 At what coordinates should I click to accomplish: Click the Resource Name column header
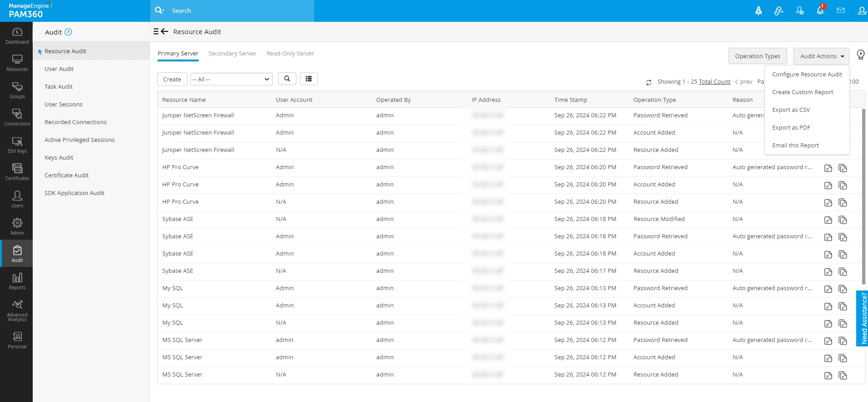coord(184,100)
